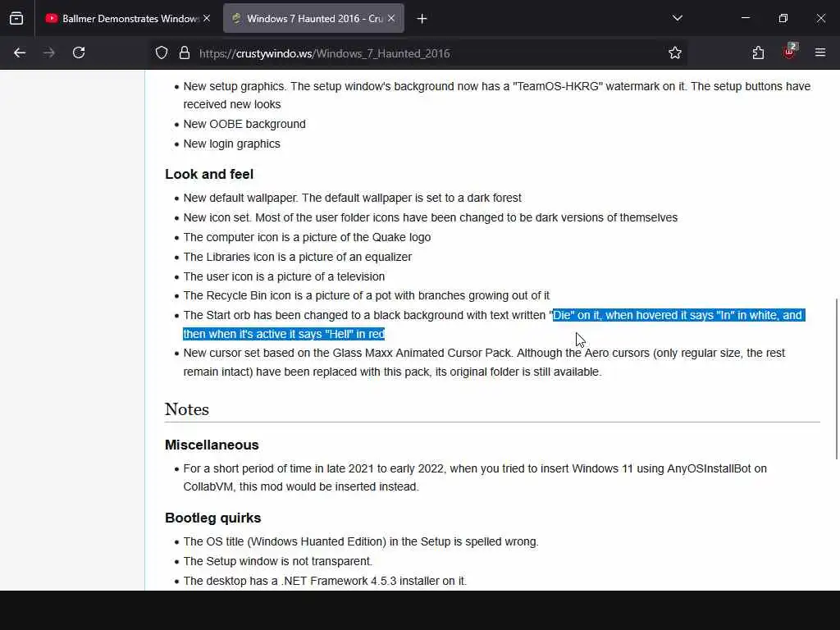The height and width of the screenshot is (630, 840).
Task: Click the AnyOSInstallBot CollabVM sentence
Action: [x=475, y=477]
